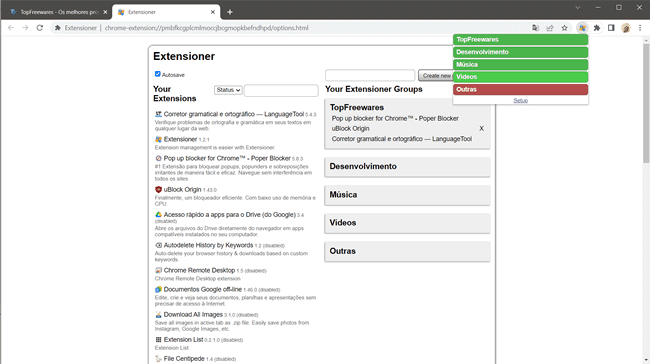Open the profile avatar icon
The height and width of the screenshot is (364, 650).
pyautogui.click(x=626, y=28)
